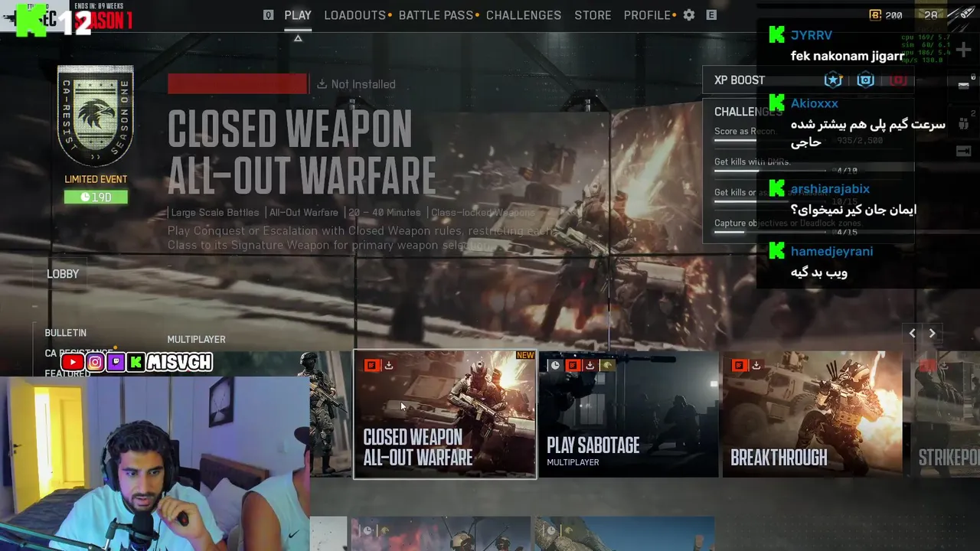Click the download icon on Breakthrough card

(756, 365)
